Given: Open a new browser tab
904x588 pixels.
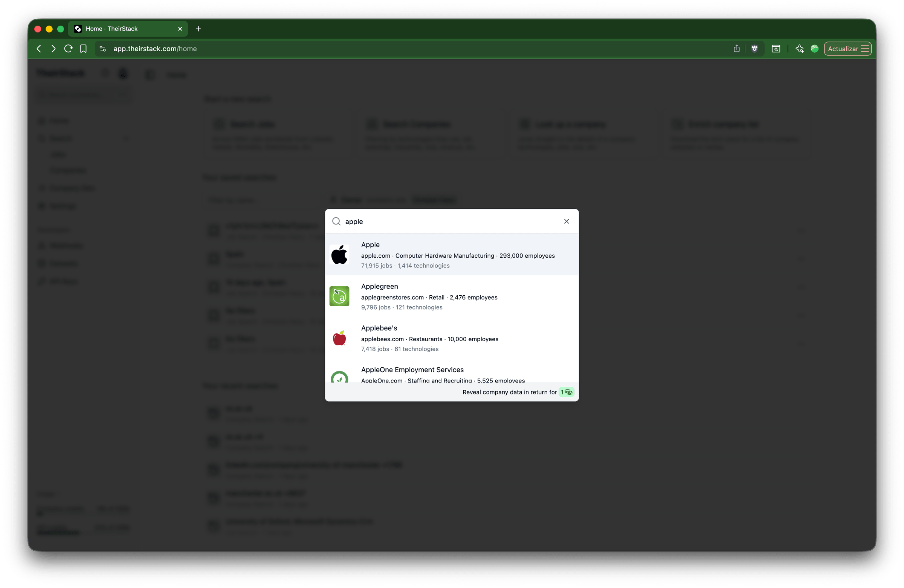Looking at the screenshot, I should coord(198,29).
